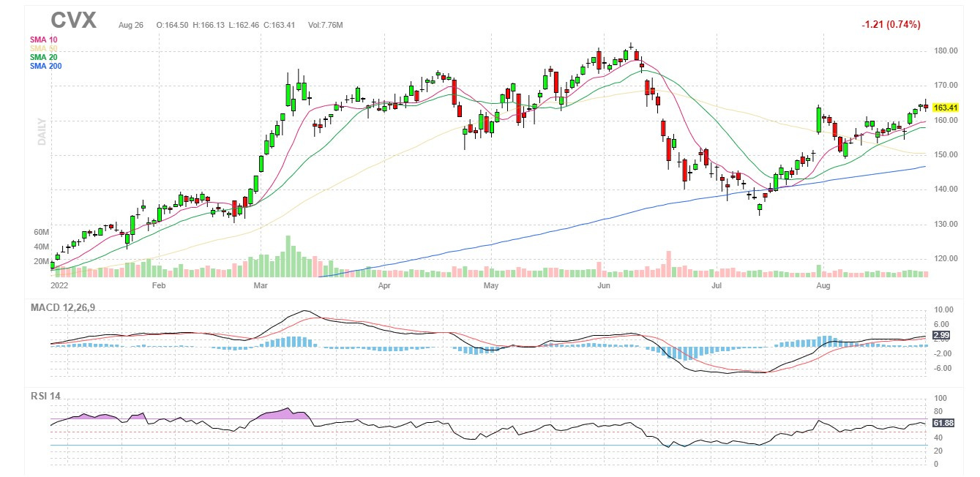Click the 40M volume scale label
This screenshot has height=477, width=980.
click(x=41, y=247)
